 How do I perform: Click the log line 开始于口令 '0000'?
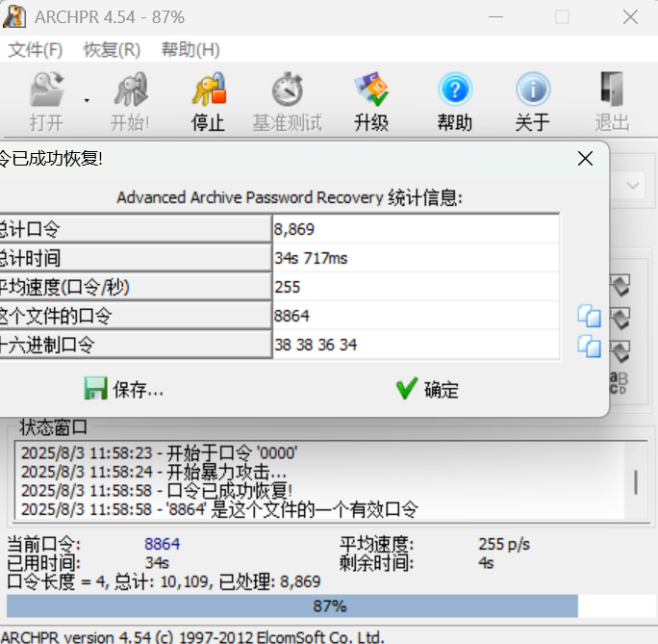[x=160, y=453]
